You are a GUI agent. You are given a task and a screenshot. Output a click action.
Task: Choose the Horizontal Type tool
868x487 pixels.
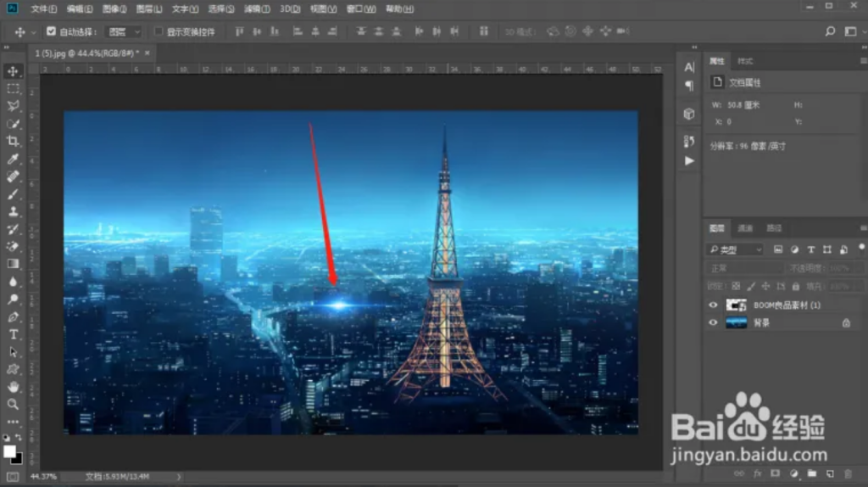13,334
